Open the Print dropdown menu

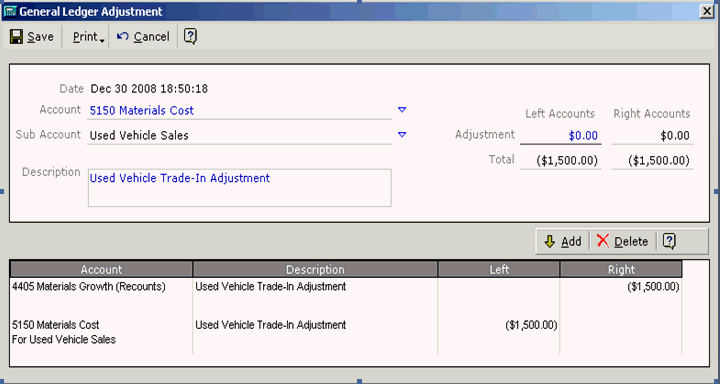pyautogui.click(x=89, y=37)
